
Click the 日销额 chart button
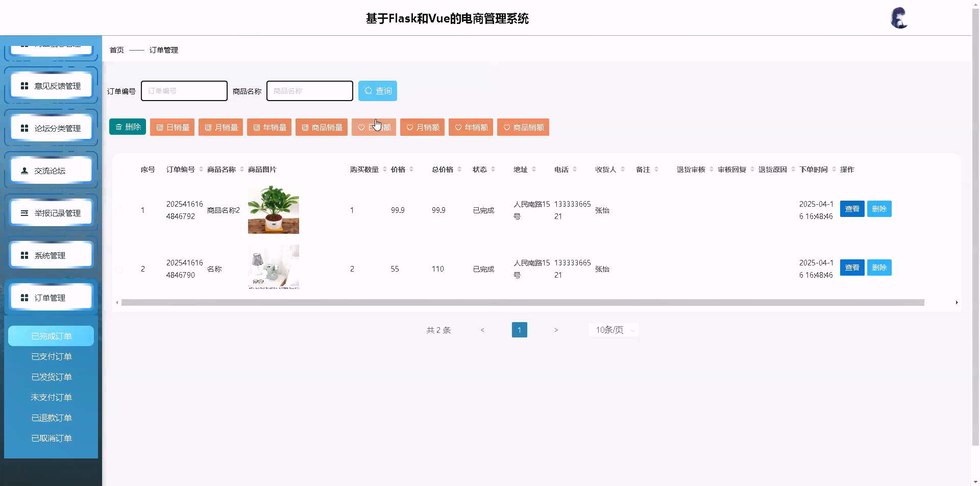pos(374,127)
